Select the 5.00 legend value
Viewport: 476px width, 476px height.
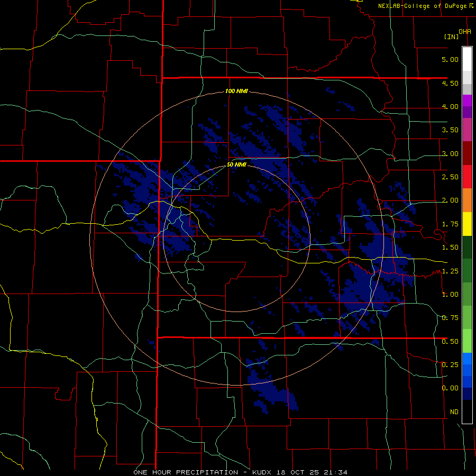[450, 59]
